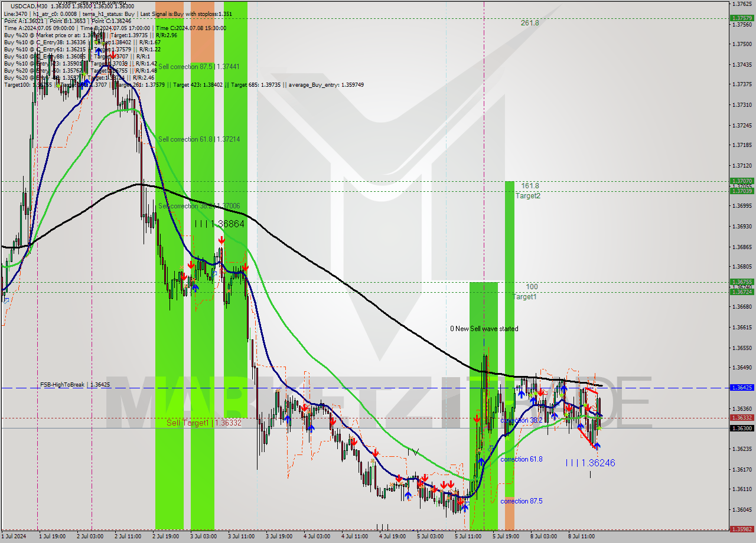Click red 1.36332 price tag on axis
Viewport: 756px width, 543px height.
click(742, 417)
